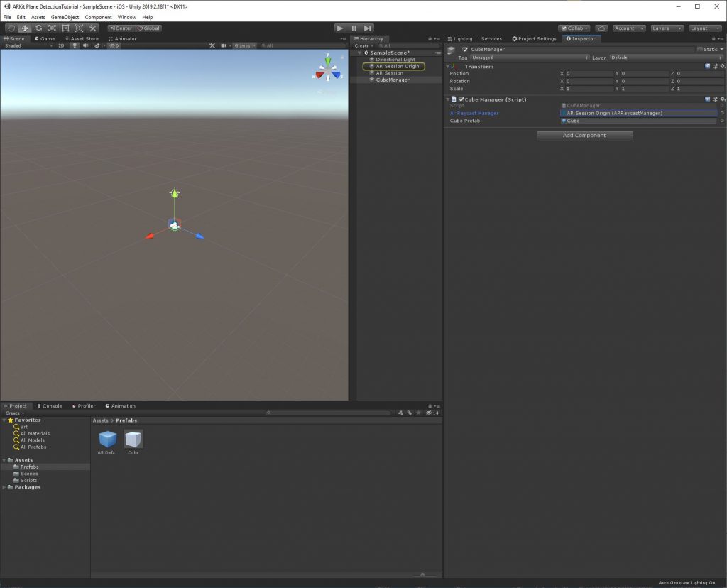Toggle the Static checkbox
Screen dimensions: 727x588
(699, 49)
